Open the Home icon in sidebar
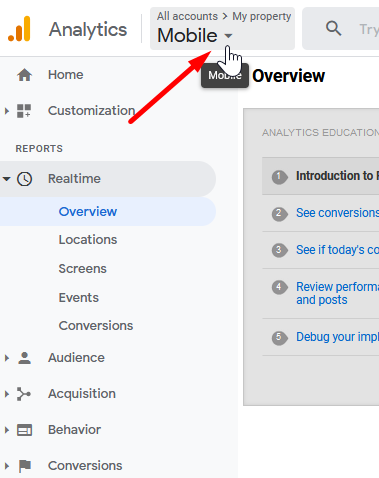 pos(24,75)
